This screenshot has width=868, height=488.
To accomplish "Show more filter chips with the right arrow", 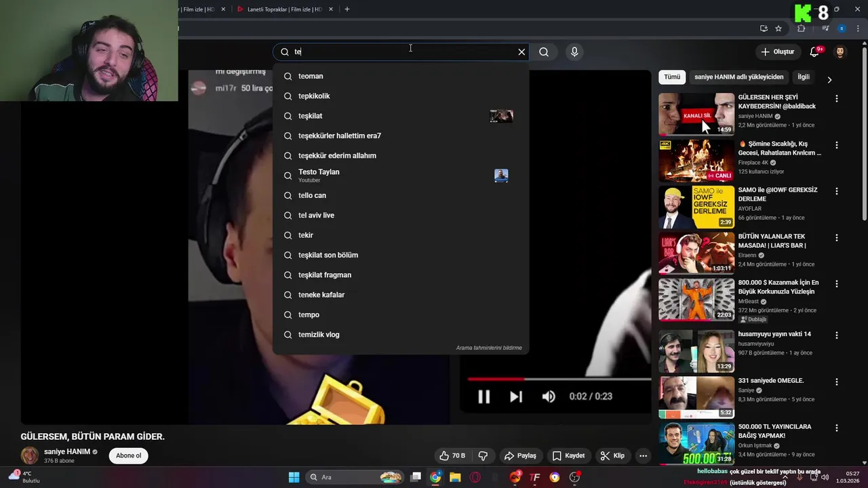I will point(829,79).
